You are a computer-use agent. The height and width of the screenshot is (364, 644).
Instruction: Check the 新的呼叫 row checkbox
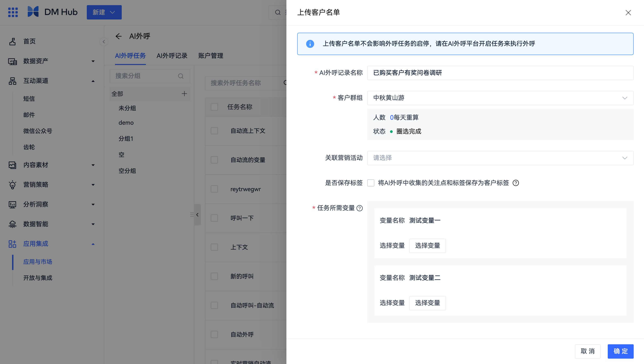[x=214, y=276]
